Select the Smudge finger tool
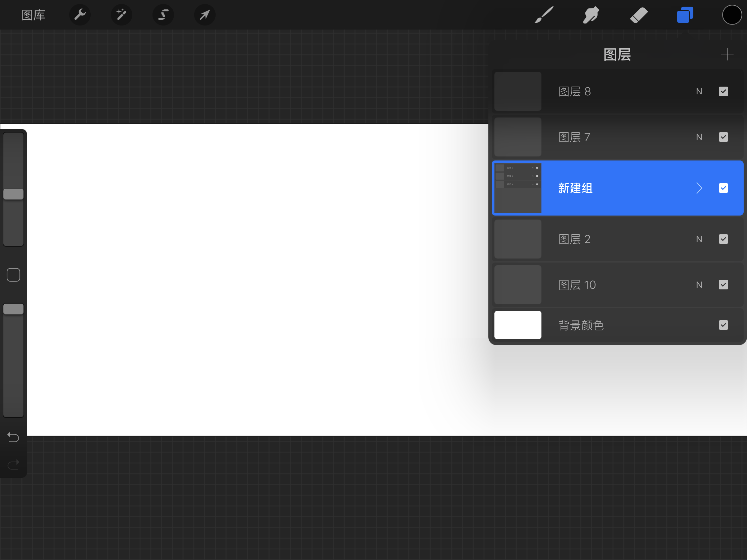The image size is (747, 560). click(591, 15)
